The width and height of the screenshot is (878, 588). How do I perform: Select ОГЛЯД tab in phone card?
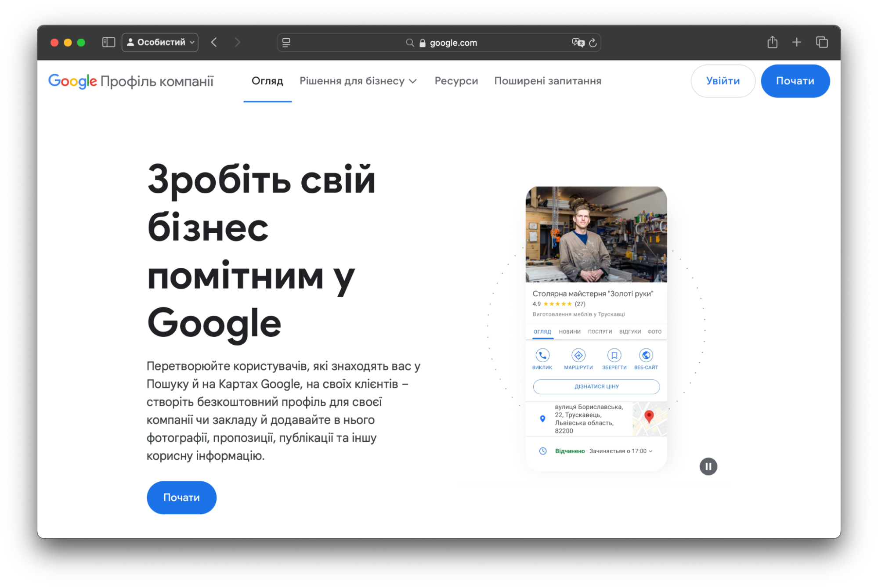coord(542,332)
